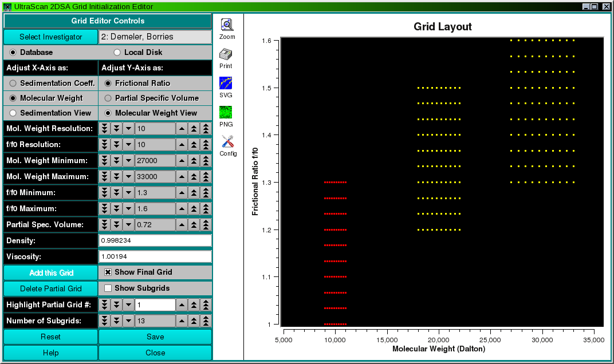Reset the grid editor
The width and height of the screenshot is (614, 364).
[50, 337]
